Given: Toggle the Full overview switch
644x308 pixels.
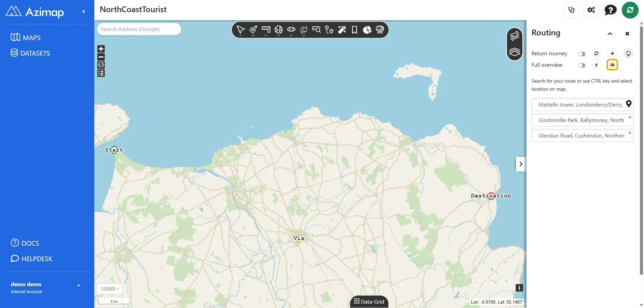Looking at the screenshot, I should [x=582, y=65].
